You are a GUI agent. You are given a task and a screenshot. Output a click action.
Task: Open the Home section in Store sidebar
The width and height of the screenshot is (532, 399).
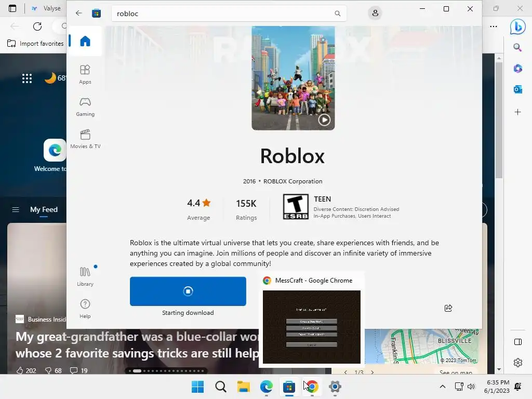[85, 41]
